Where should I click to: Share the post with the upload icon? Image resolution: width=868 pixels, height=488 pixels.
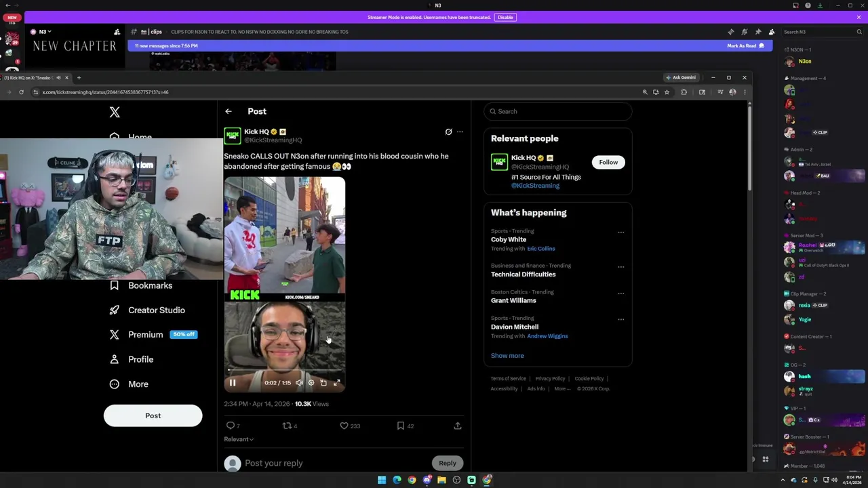pos(458,426)
